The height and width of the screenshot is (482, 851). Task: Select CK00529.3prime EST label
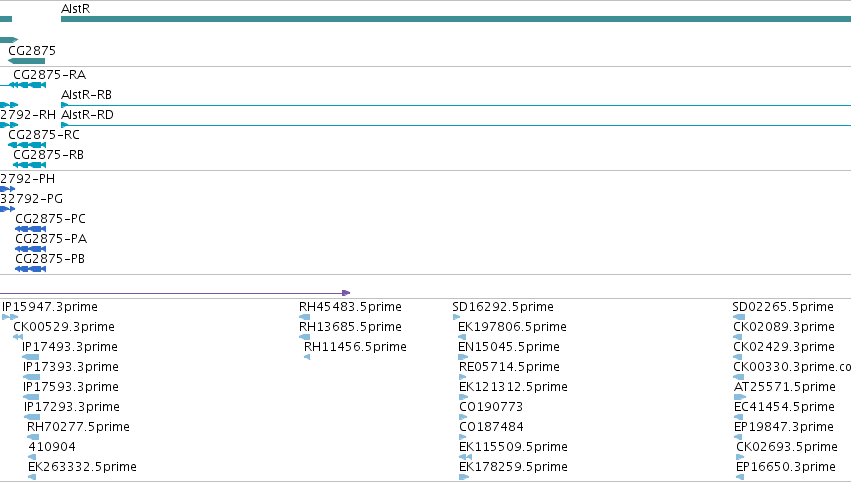pyautogui.click(x=64, y=327)
